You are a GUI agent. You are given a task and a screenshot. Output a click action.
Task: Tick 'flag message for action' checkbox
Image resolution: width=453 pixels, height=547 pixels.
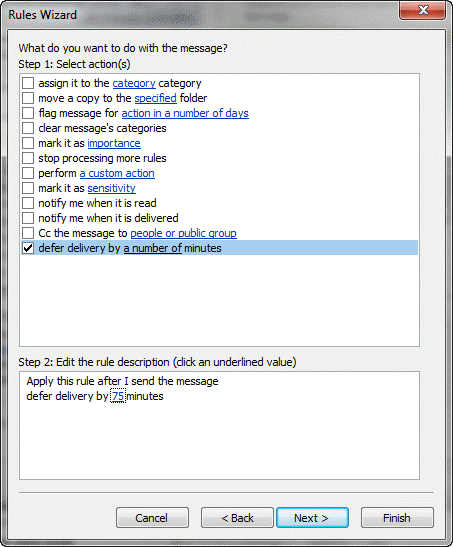28,113
